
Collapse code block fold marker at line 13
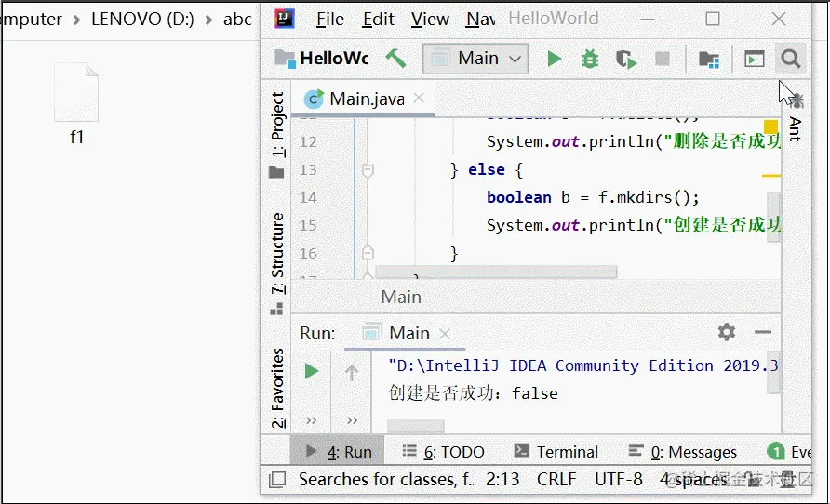pyautogui.click(x=368, y=170)
